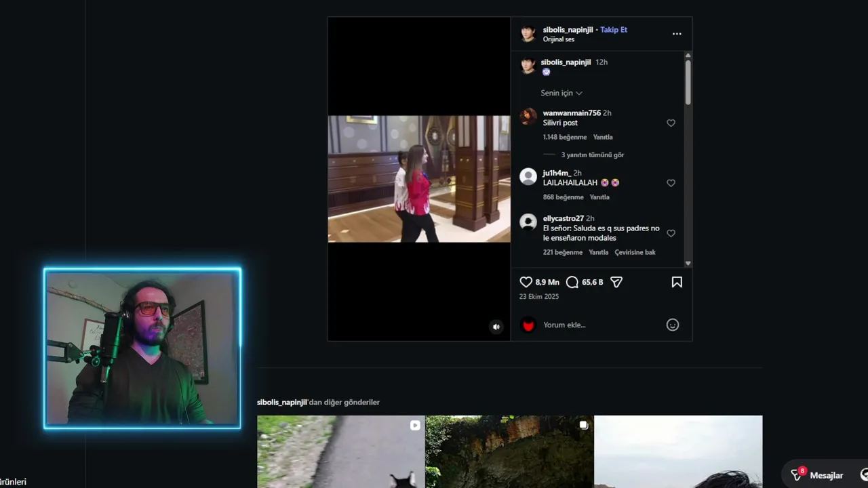Click the 65,6 B comments count
This screenshot has width=868, height=488.
click(x=593, y=282)
